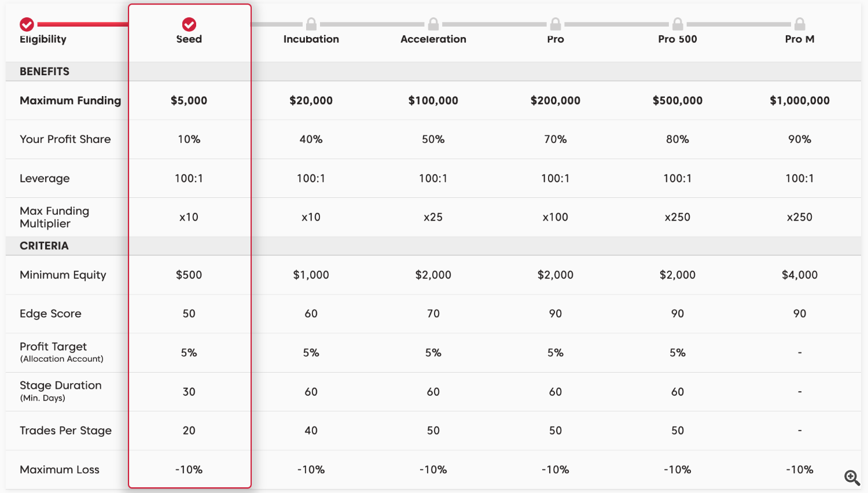Click the Maximum Funding row label
The image size is (868, 493).
(70, 100)
